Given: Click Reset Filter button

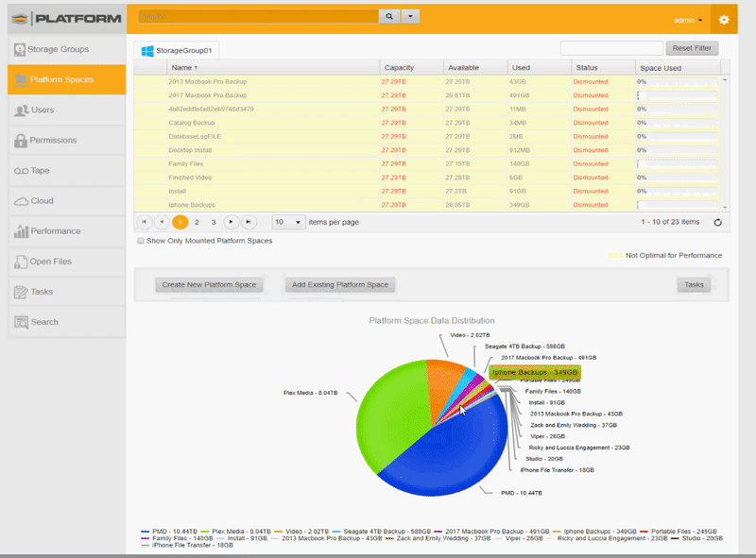Looking at the screenshot, I should [692, 48].
